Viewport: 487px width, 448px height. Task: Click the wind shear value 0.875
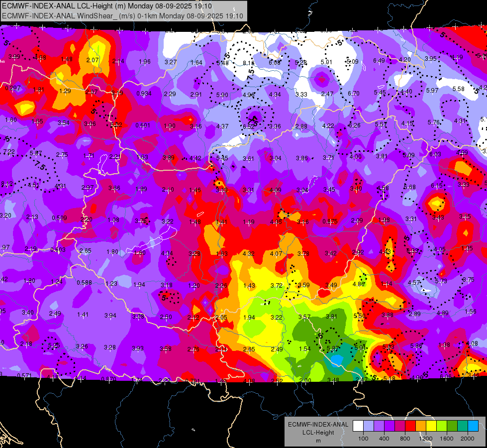pyautogui.click(x=330, y=222)
